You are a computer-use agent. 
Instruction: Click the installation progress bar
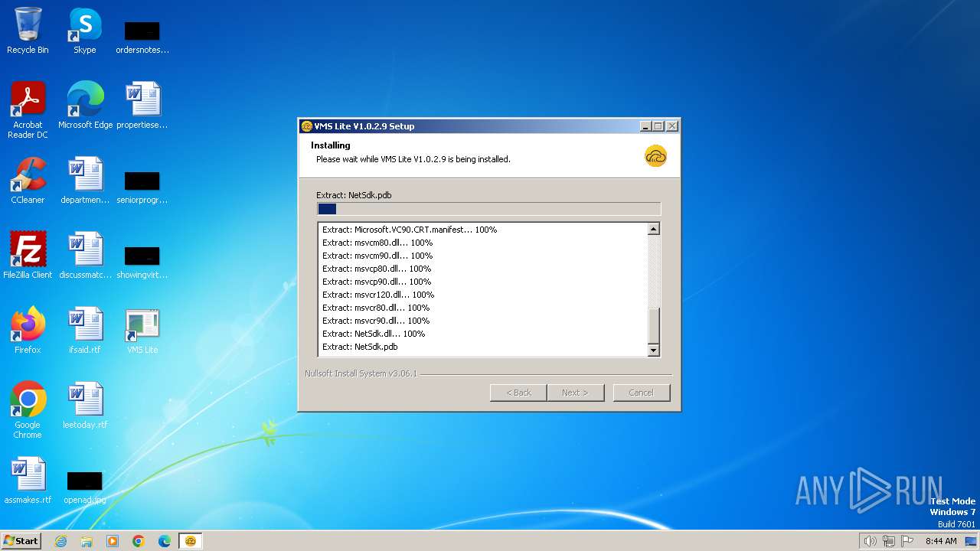[x=488, y=209]
